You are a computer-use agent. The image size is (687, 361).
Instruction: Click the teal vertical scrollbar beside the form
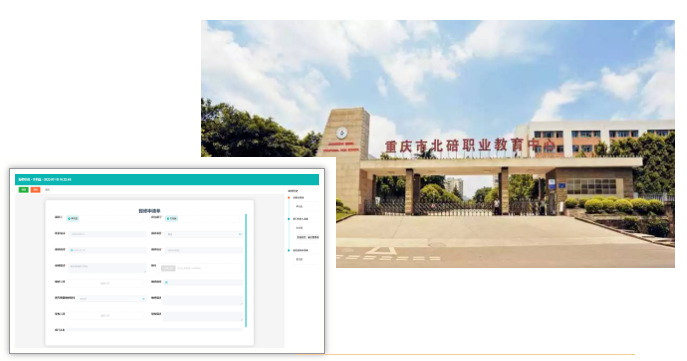(x=246, y=270)
